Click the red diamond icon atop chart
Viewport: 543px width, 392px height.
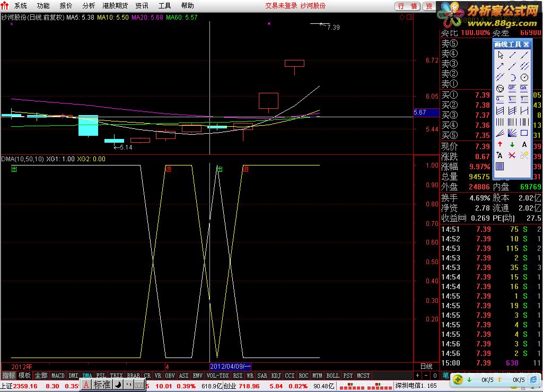pos(402,17)
